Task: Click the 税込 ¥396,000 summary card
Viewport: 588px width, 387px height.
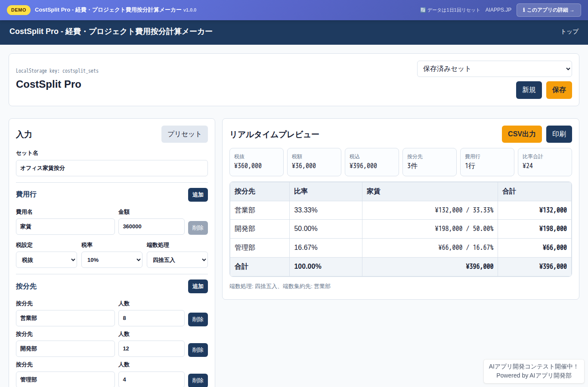Action: [372, 162]
